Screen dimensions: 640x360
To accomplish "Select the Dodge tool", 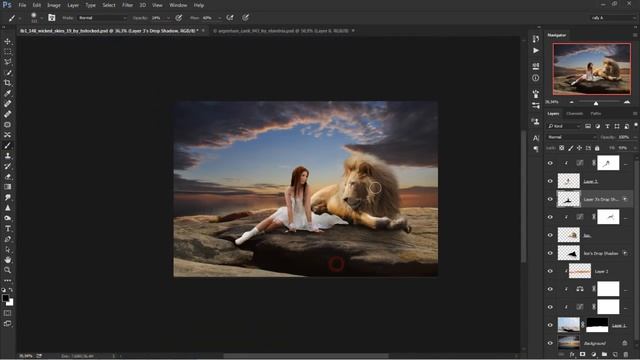I will coord(7,218).
